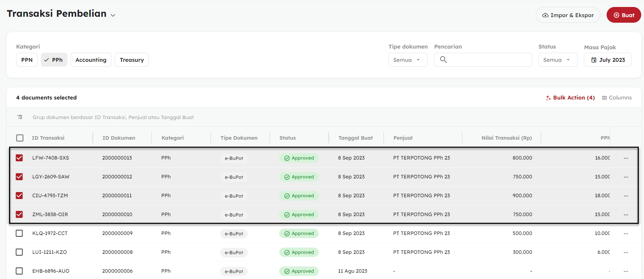The image size is (644, 279).
Task: Open the Transaksi Pembelian title chevron
Action: (x=113, y=15)
